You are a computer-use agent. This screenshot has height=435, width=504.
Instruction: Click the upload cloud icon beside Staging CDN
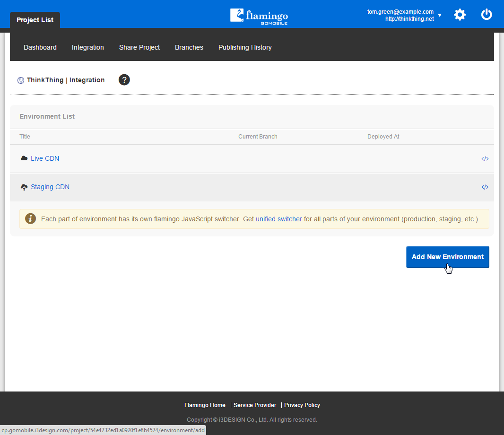(x=24, y=187)
